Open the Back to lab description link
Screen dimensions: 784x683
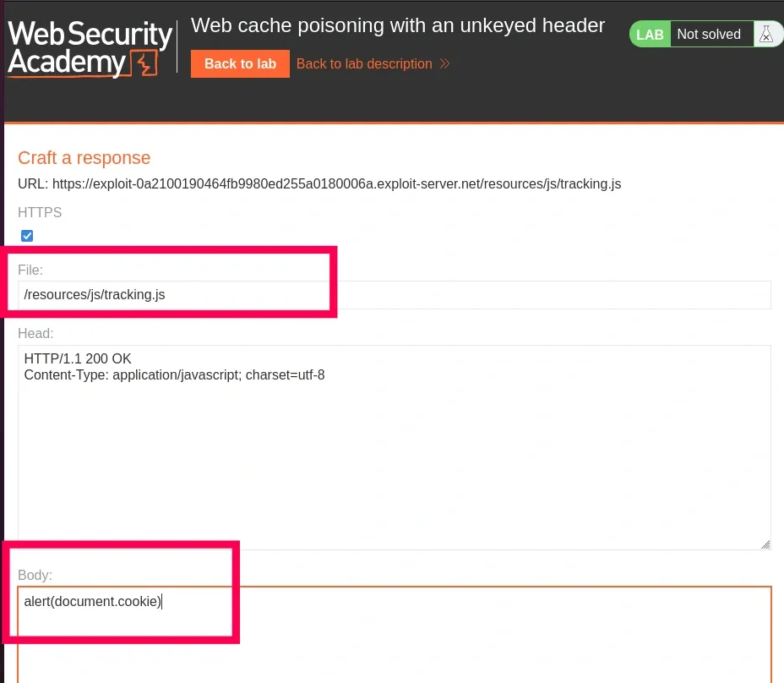pos(364,63)
